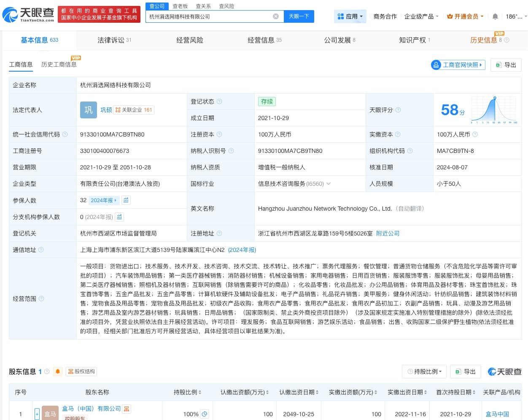Click the help icon next to 注册地址
The width and height of the screenshot is (528, 420).
[x=219, y=233]
